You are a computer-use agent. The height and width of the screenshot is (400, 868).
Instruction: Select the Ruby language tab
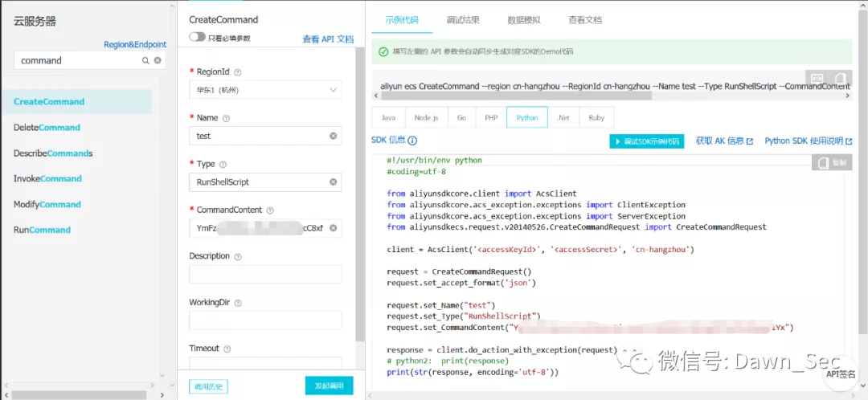596,118
